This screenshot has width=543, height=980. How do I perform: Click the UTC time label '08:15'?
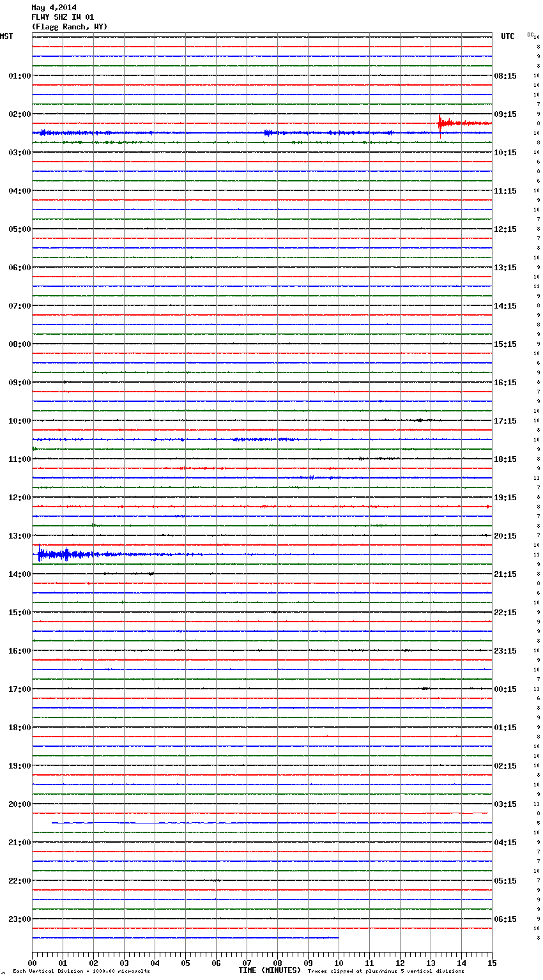coord(505,76)
